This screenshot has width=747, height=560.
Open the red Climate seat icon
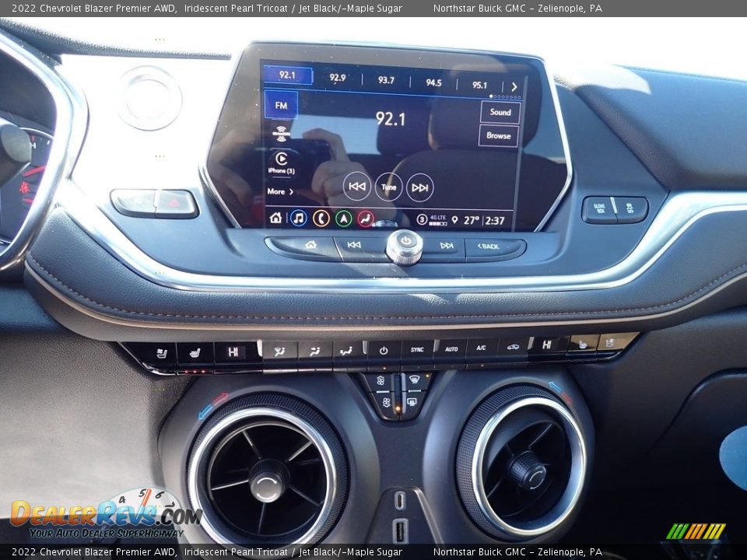[x=366, y=219]
